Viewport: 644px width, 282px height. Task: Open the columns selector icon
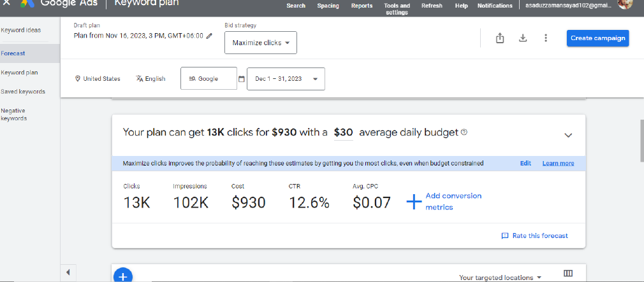568,273
